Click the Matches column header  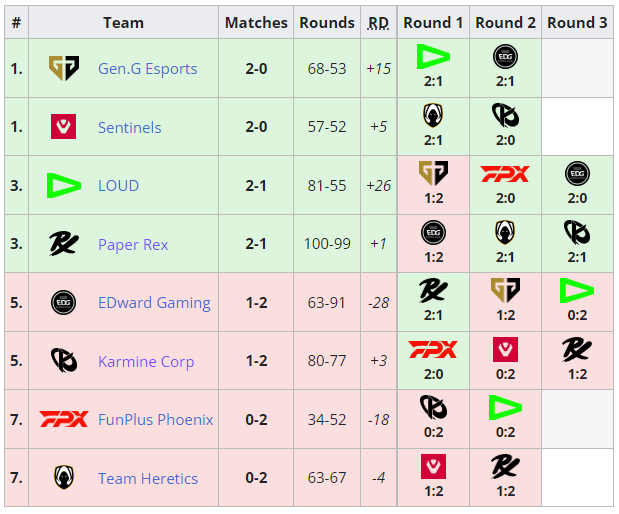(x=256, y=22)
